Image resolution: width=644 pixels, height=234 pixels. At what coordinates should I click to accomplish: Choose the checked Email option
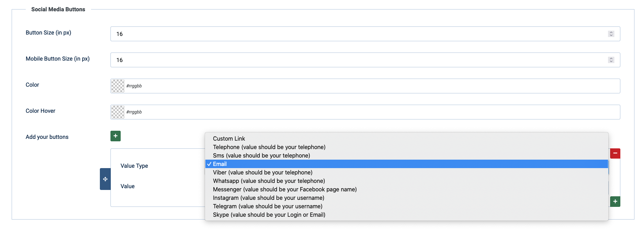pos(220,164)
